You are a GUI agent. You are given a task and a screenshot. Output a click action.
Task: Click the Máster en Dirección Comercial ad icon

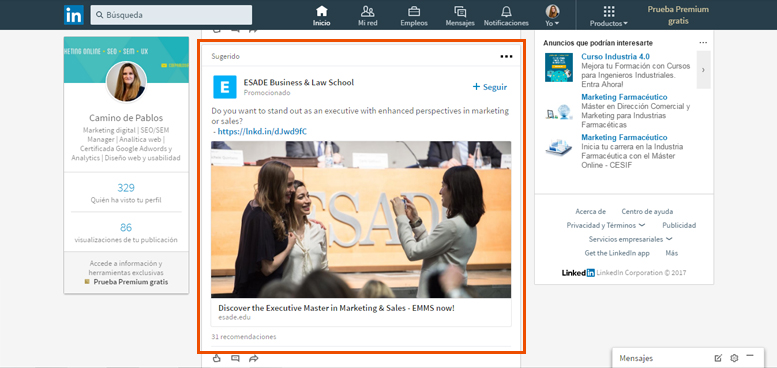click(x=558, y=112)
